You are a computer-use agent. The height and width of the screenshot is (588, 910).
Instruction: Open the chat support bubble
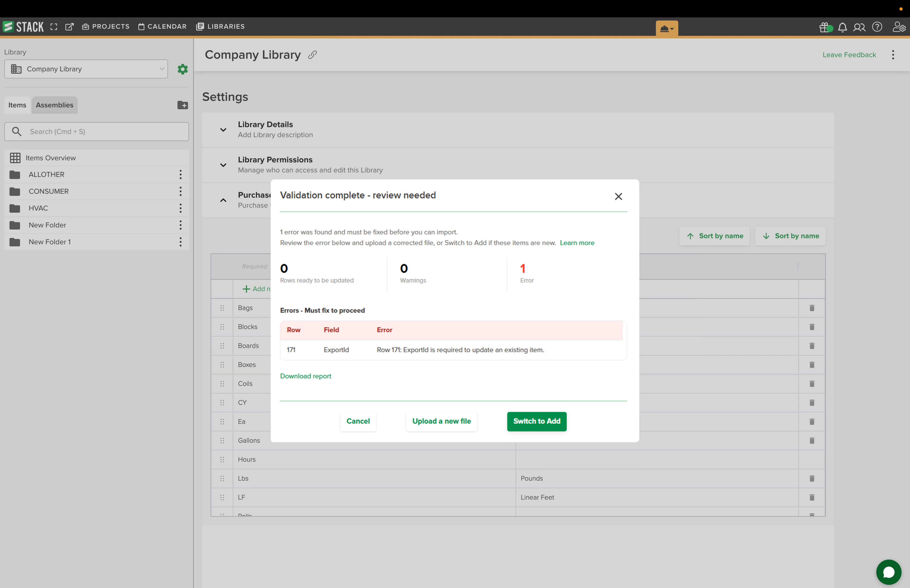(x=889, y=572)
